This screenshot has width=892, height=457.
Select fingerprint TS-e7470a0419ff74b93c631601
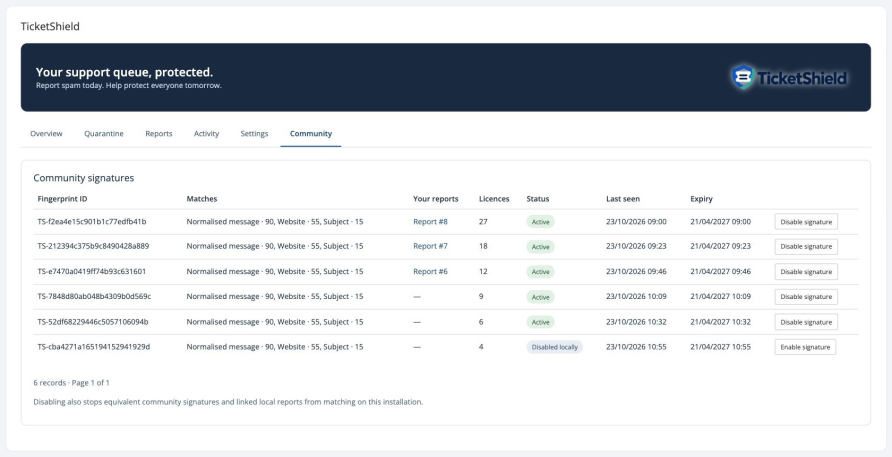coord(92,271)
